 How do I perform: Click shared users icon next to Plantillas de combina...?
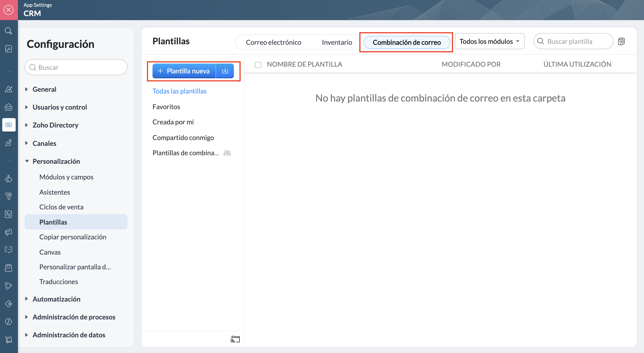click(227, 153)
